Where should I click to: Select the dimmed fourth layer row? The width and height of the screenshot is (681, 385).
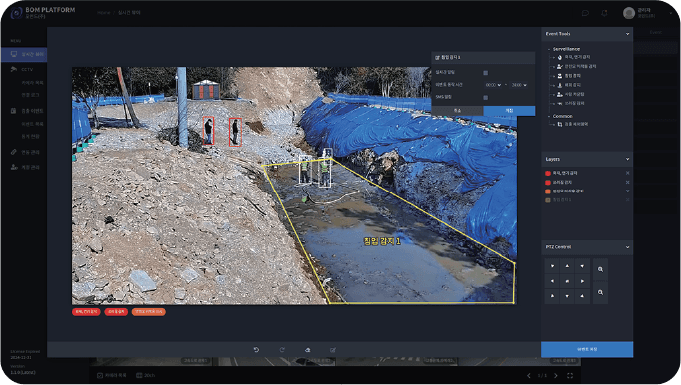pos(587,200)
